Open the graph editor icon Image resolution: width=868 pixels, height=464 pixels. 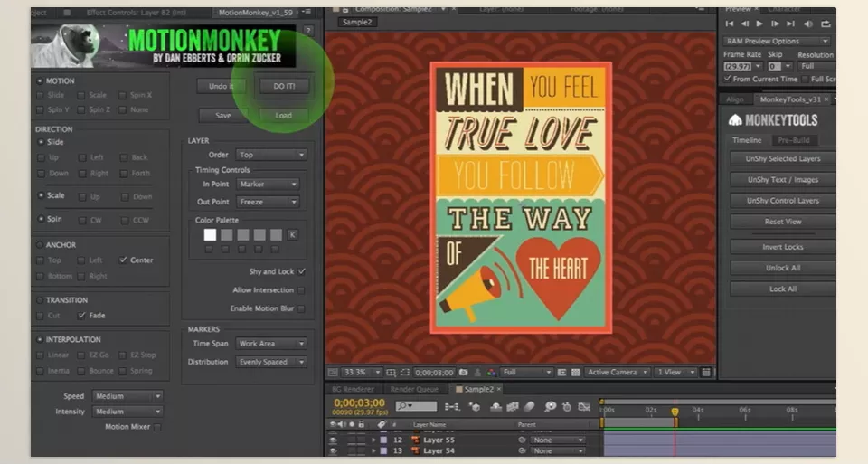click(584, 407)
